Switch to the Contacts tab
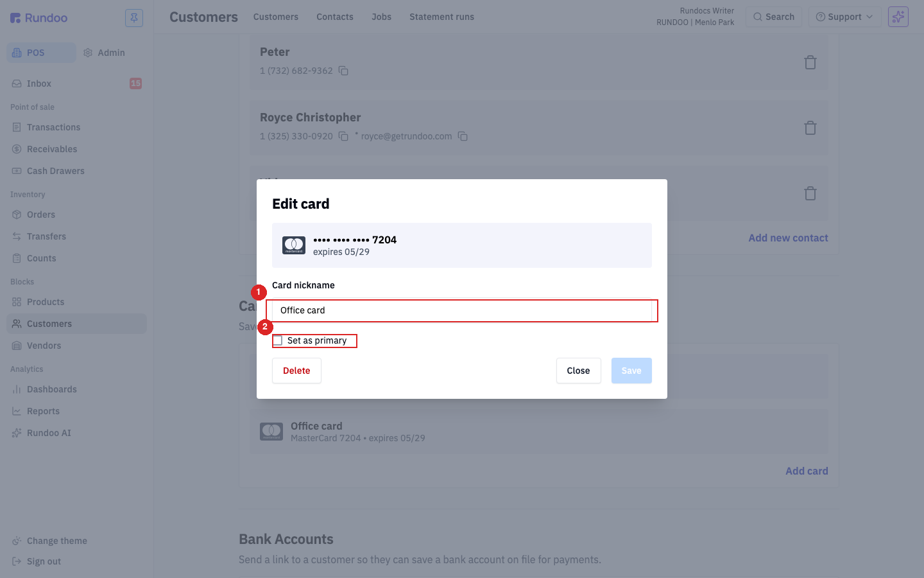924x578 pixels. (x=335, y=17)
